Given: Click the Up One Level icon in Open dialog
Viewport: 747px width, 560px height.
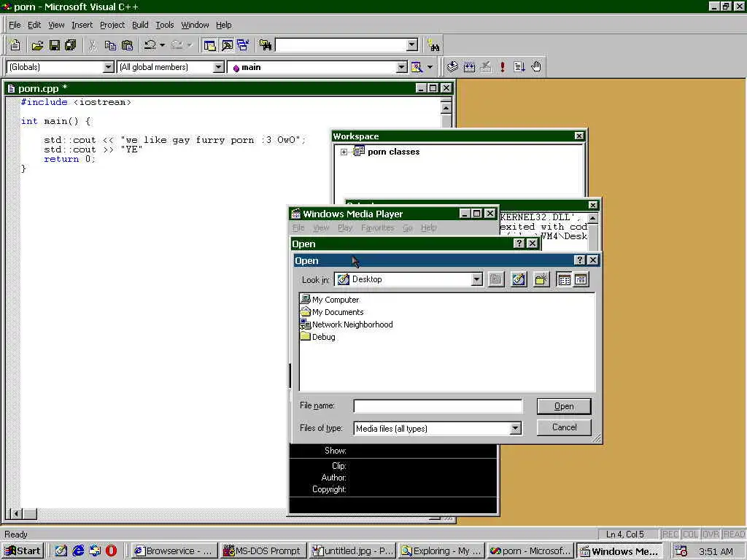Looking at the screenshot, I should (x=496, y=279).
